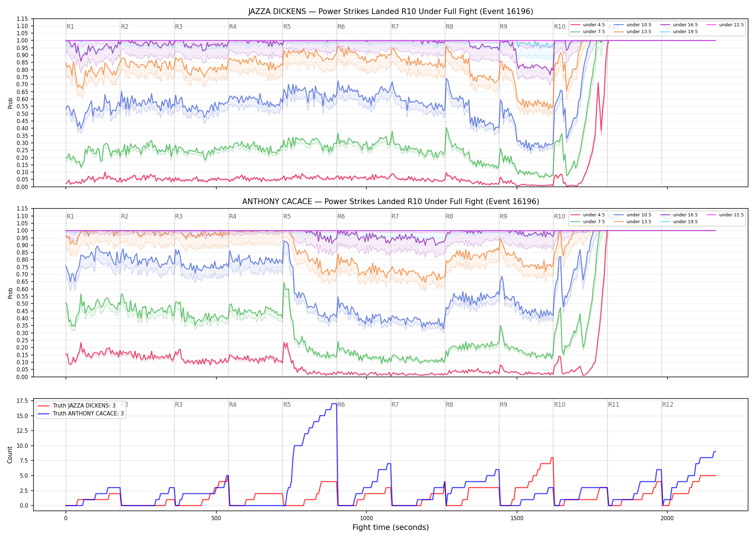Click the R8 round marker in top chart
The width and height of the screenshot is (756, 540).
(x=449, y=27)
